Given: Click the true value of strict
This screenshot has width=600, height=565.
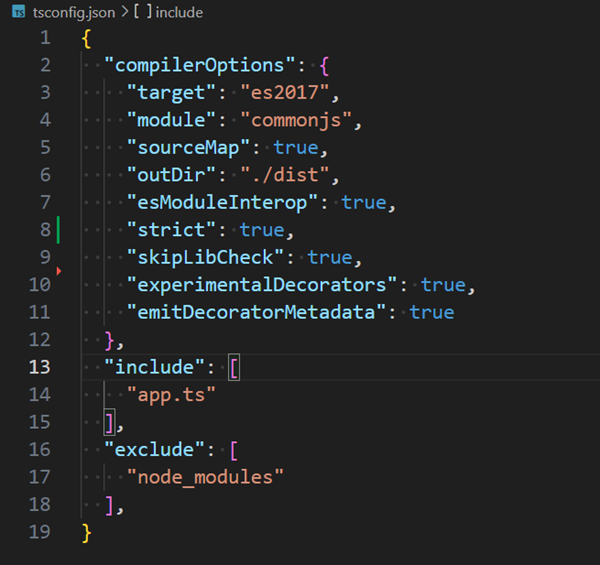Looking at the screenshot, I should tap(262, 230).
